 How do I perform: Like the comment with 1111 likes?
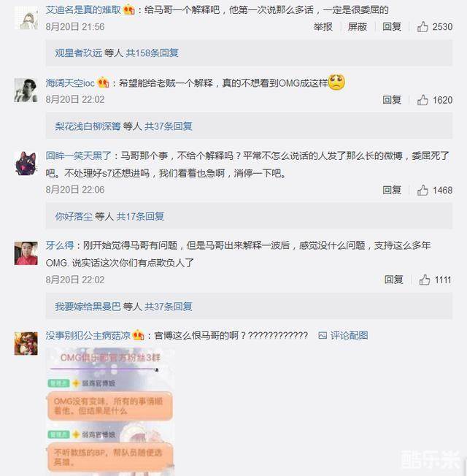(x=435, y=280)
